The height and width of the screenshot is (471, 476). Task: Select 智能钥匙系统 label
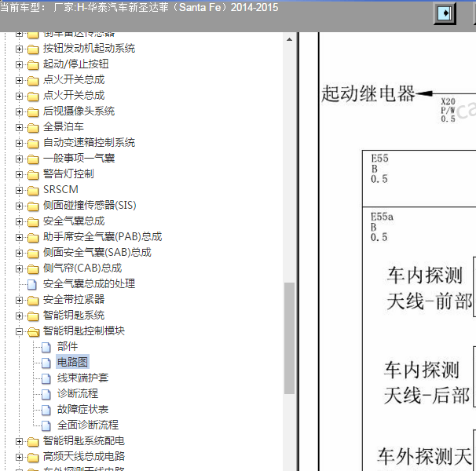74,316
